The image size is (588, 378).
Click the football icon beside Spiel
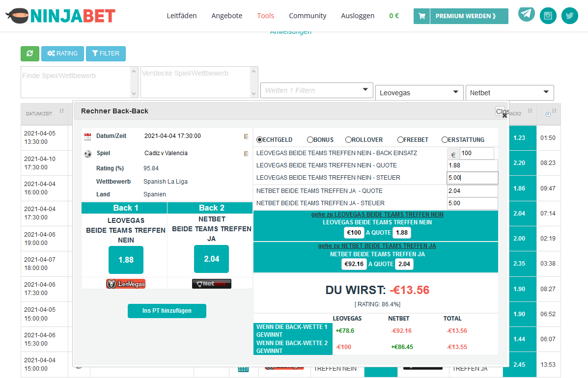click(88, 154)
